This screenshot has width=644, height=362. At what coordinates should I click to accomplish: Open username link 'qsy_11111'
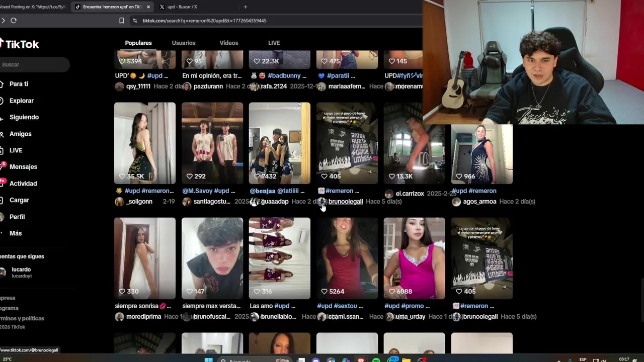(x=138, y=86)
